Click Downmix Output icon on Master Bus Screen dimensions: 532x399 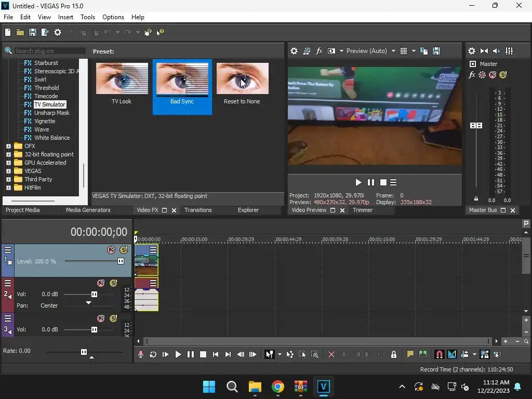pyautogui.click(x=484, y=51)
